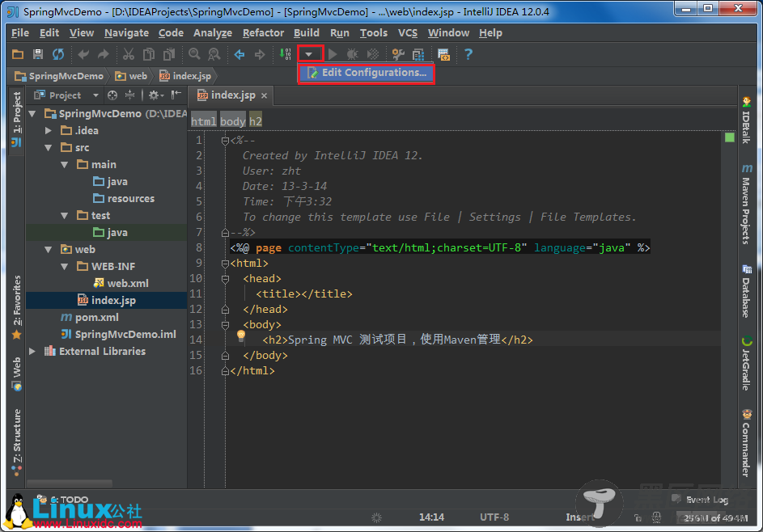Toggle the Database tool window
This screenshot has height=532, width=763.
(x=746, y=291)
